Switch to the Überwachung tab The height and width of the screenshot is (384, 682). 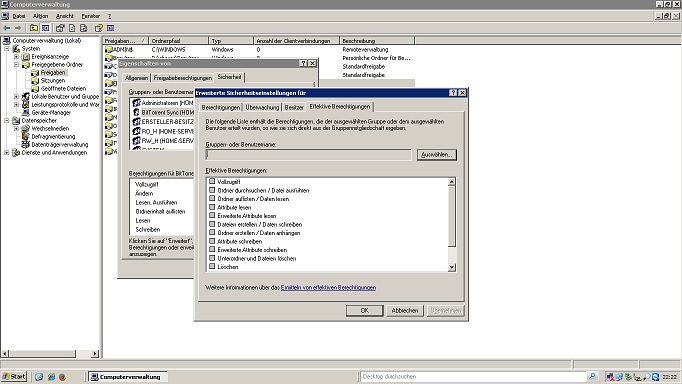point(262,107)
